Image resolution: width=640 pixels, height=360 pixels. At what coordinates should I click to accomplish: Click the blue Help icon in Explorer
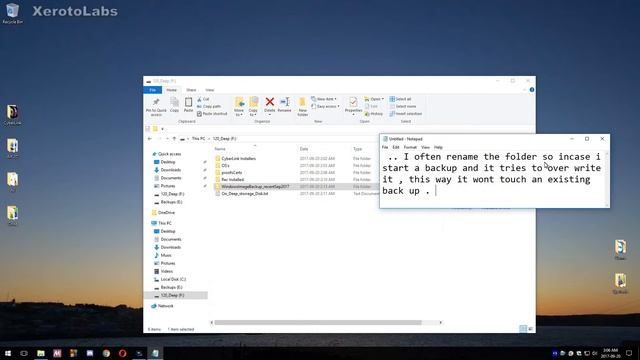click(x=532, y=90)
